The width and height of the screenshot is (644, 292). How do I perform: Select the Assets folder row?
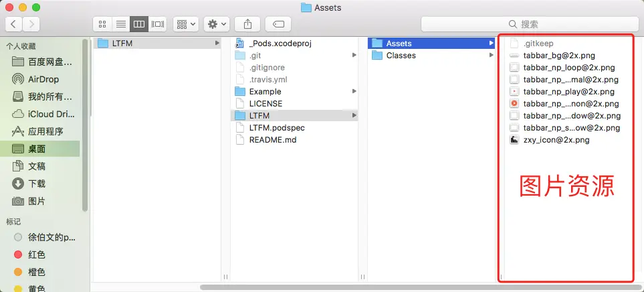(431, 43)
